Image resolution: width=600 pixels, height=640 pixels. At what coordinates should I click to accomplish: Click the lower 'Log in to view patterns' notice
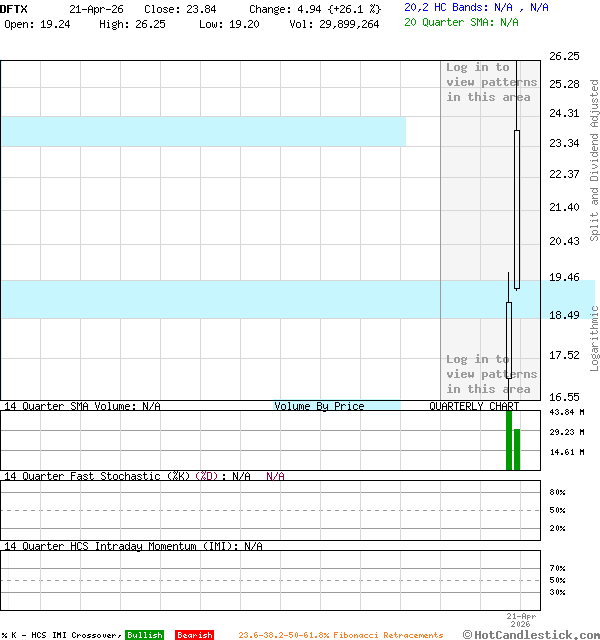coord(491,374)
